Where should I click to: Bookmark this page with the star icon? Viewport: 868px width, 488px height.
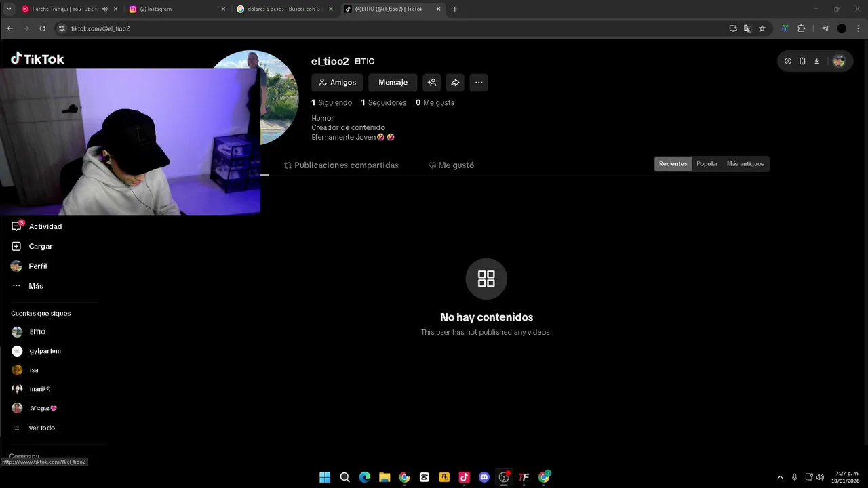(x=762, y=28)
